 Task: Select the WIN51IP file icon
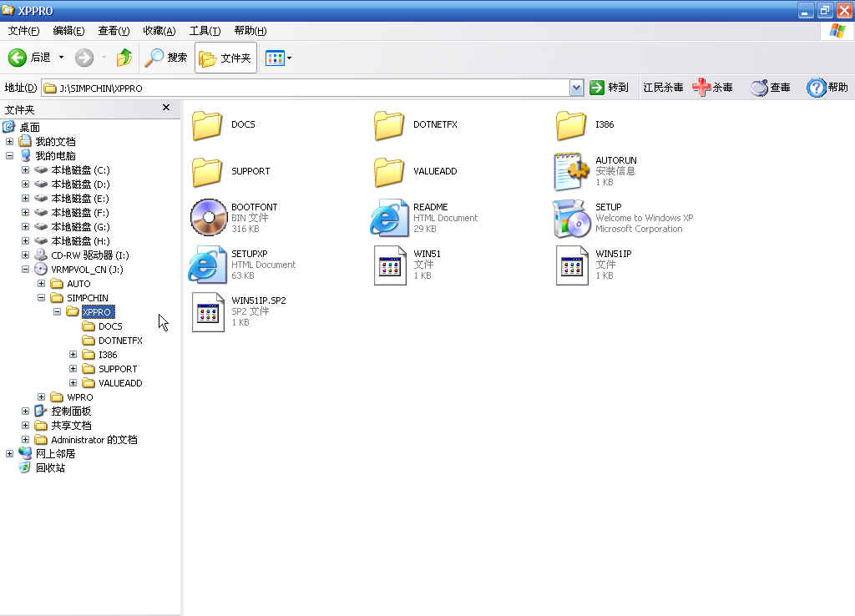pyautogui.click(x=572, y=265)
